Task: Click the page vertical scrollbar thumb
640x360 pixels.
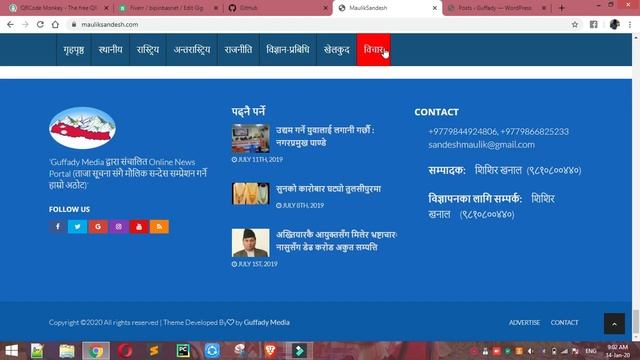Action: coord(636,322)
